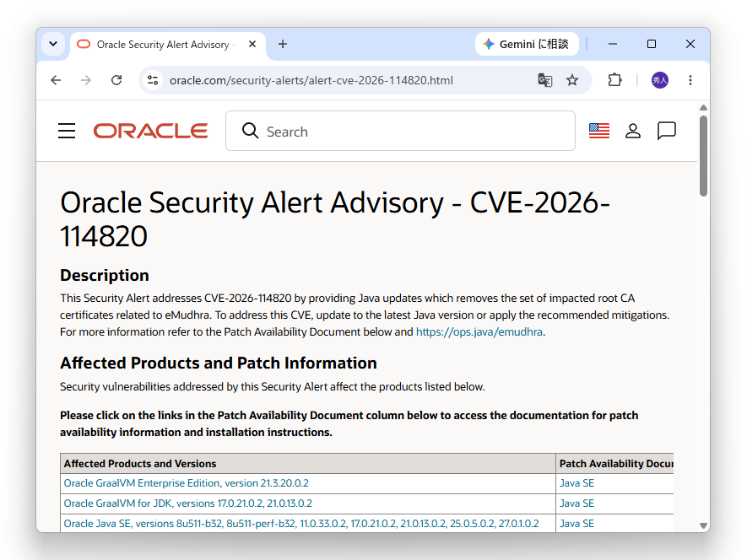Select the Oracle Security Alert Advisory tab

point(168,45)
